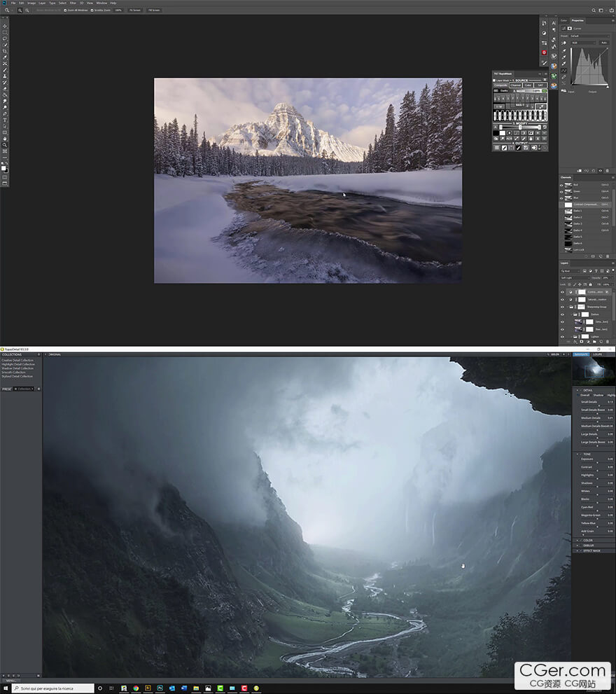
Task: Select the Crop tool in Photoshop toolbar
Action: click(x=5, y=51)
